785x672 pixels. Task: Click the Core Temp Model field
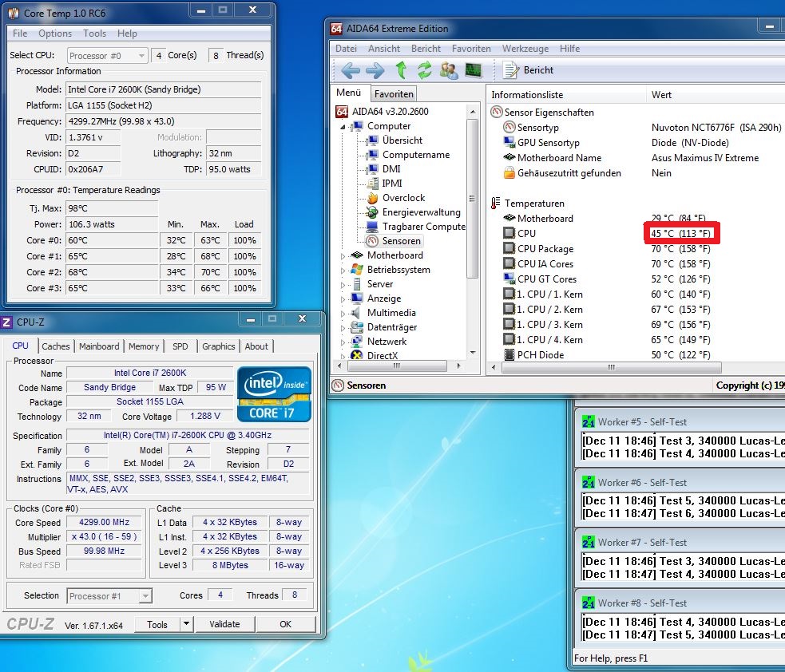coord(163,89)
